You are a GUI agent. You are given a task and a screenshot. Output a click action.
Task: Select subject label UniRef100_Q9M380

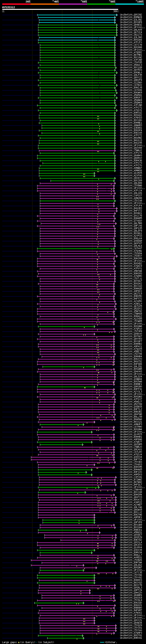pos(131,387)
